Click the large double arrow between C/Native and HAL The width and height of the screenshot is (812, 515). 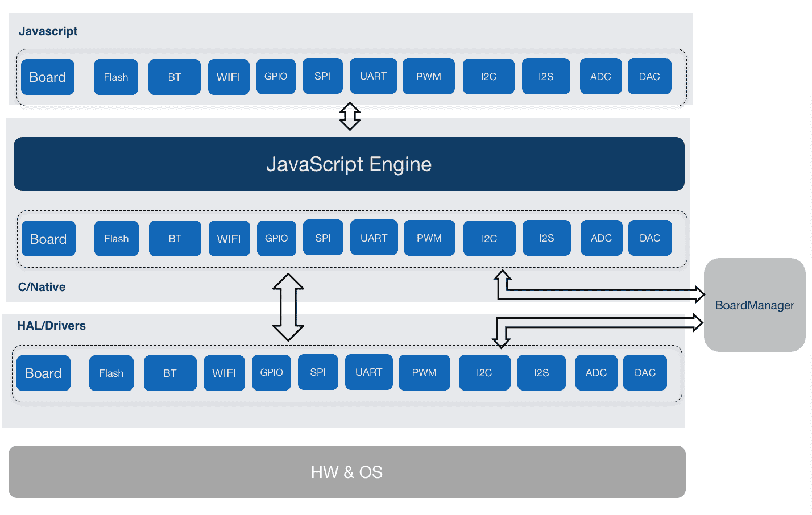coord(288,307)
